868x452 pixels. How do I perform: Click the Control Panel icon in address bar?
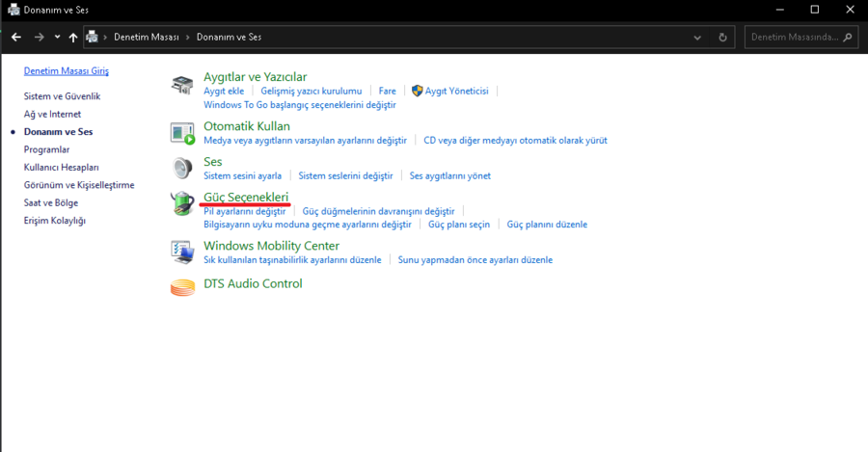click(x=92, y=37)
